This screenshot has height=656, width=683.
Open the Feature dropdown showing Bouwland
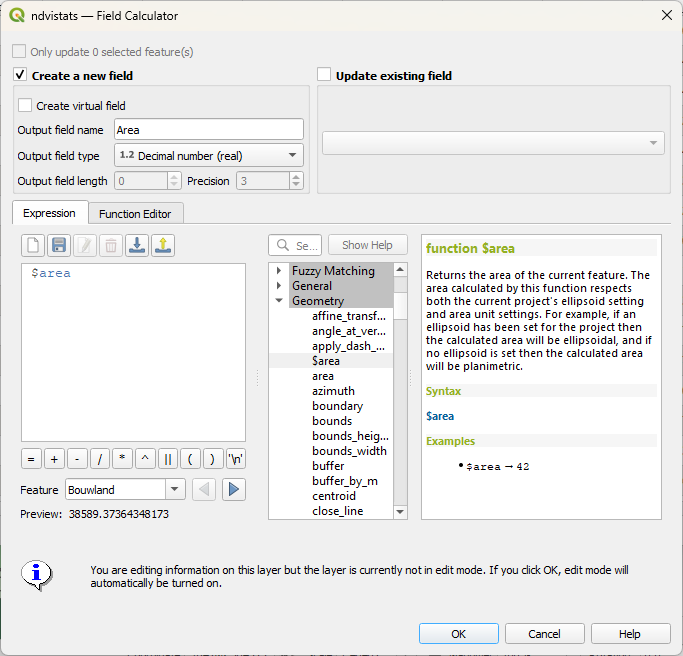tap(125, 489)
